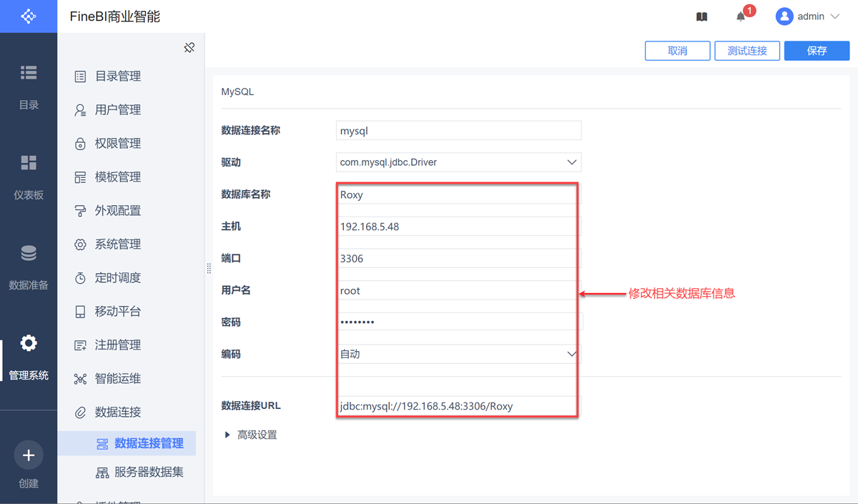Click the 智能运维 nodes icon

pyautogui.click(x=80, y=379)
